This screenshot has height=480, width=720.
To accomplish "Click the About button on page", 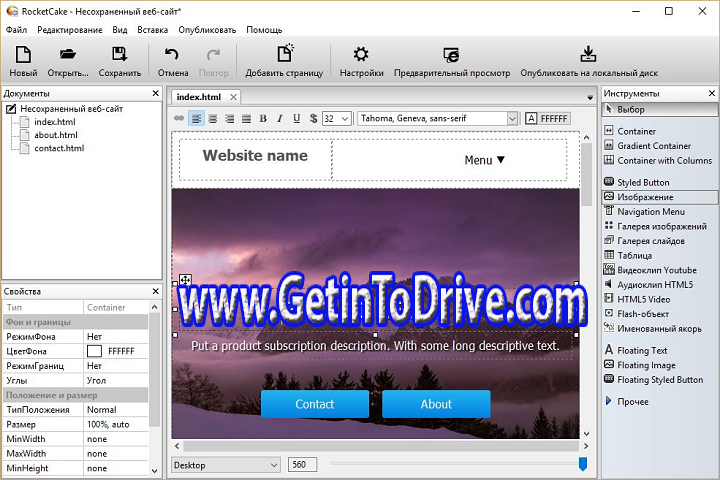I will (436, 404).
